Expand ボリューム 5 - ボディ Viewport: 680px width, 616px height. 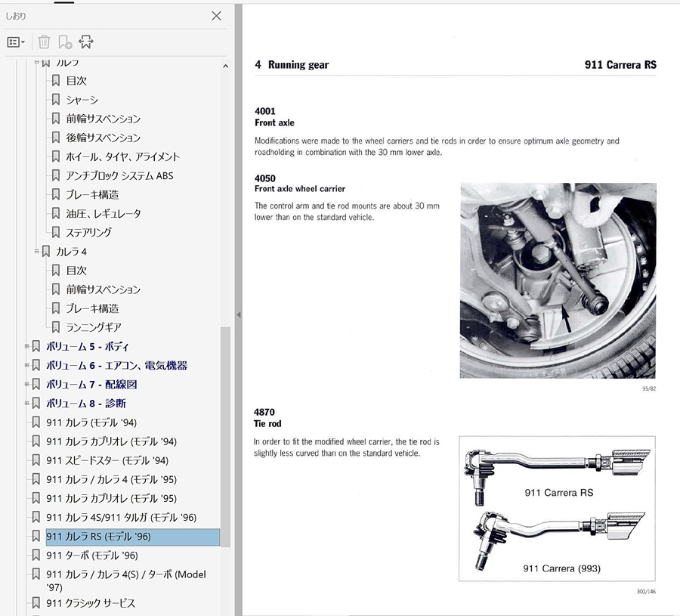pyautogui.click(x=27, y=346)
